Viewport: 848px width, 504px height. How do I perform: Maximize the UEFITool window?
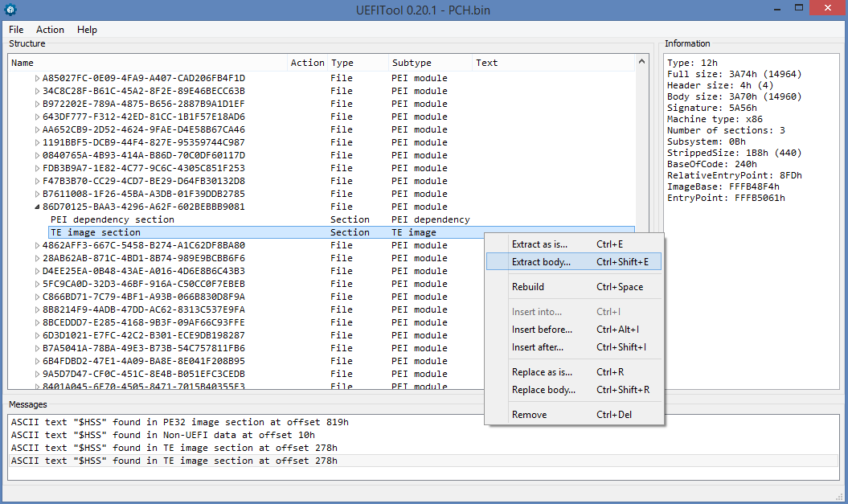(x=799, y=8)
